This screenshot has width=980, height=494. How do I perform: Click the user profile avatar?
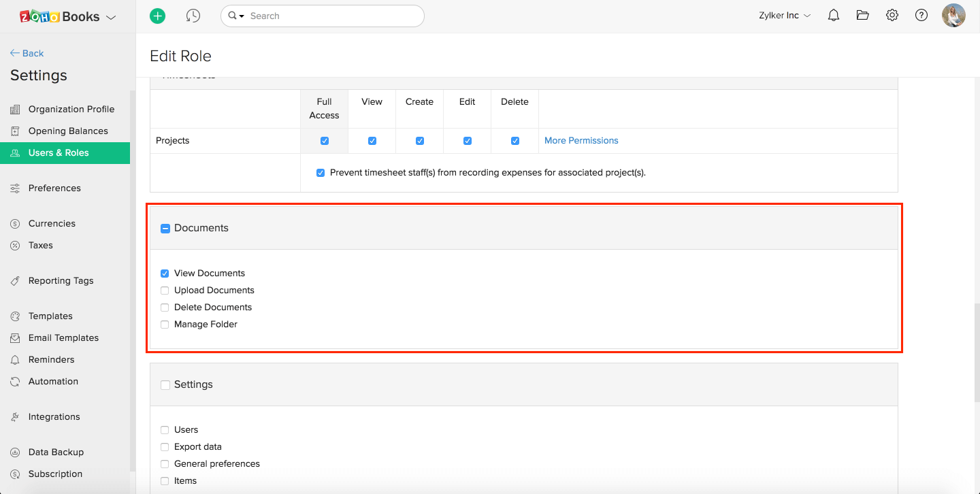(x=953, y=16)
